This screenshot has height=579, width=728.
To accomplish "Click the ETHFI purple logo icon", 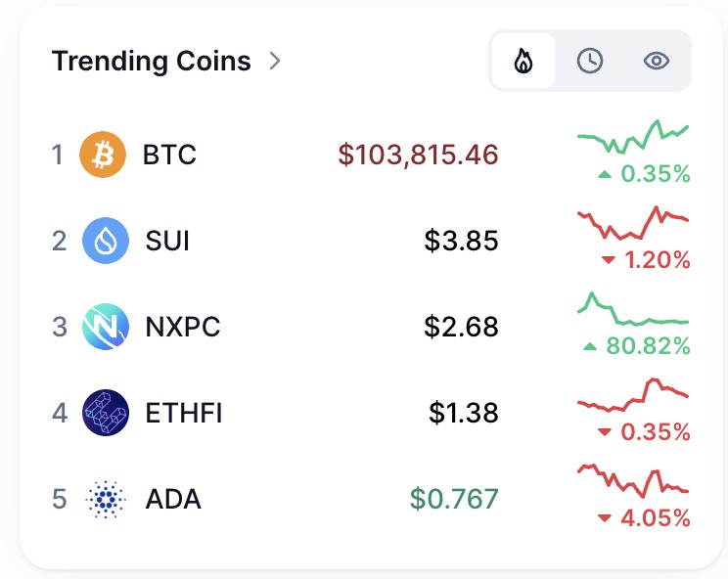I will click(106, 413).
